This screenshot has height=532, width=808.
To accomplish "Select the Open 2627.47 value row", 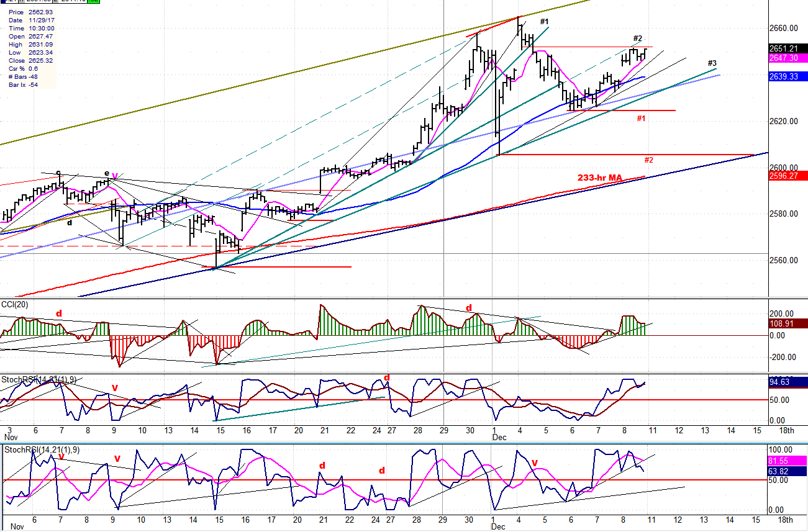I will pos(31,37).
